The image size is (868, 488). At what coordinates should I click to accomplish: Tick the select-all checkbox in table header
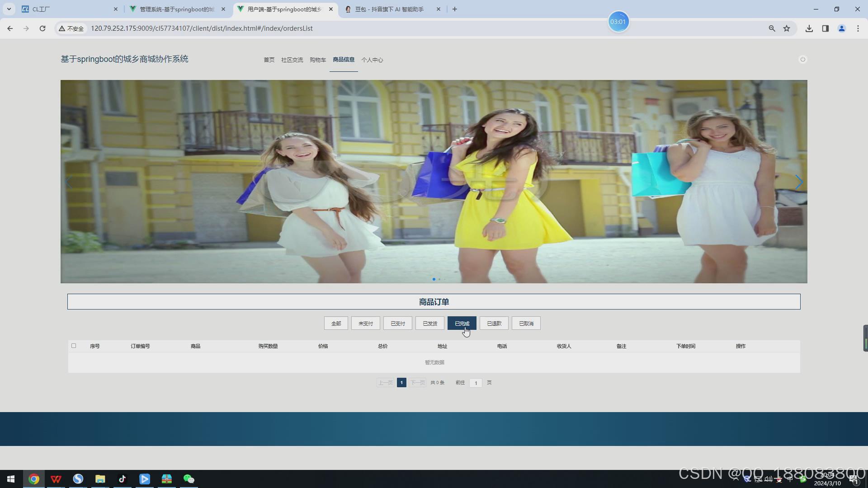[x=74, y=346]
